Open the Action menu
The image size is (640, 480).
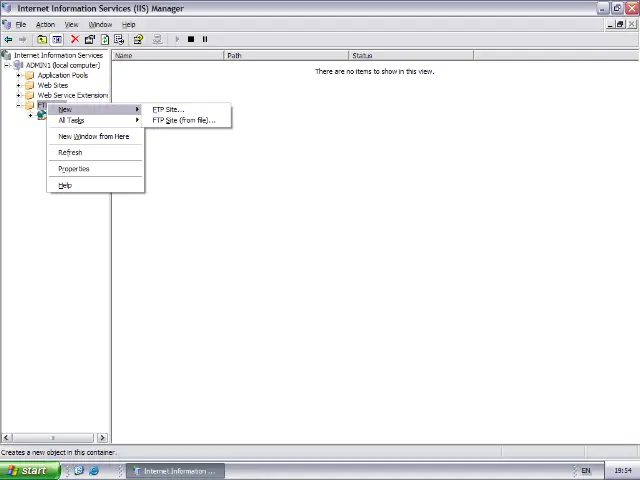pos(45,24)
